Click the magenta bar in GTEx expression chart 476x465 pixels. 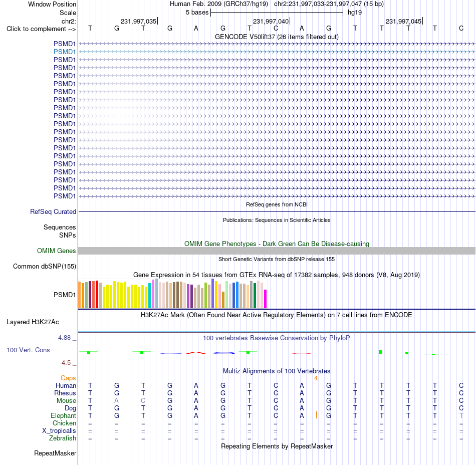click(x=266, y=299)
